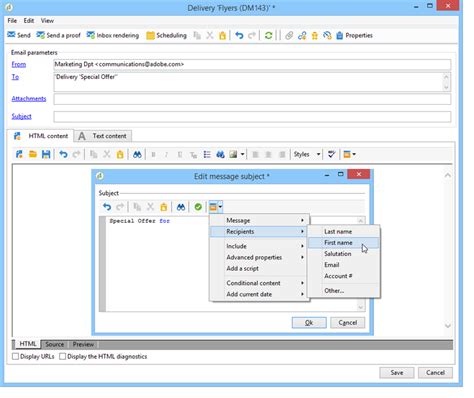Enable the Display URLs checkbox
Viewport: 474px width, 398px height.
pyautogui.click(x=15, y=356)
